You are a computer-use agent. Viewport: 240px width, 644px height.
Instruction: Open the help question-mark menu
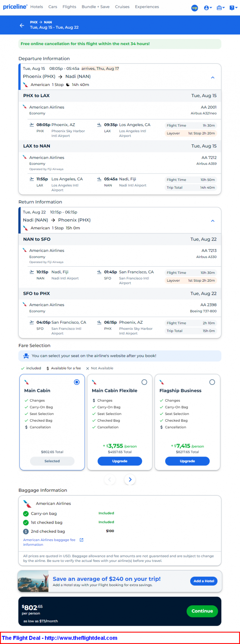(x=233, y=8)
